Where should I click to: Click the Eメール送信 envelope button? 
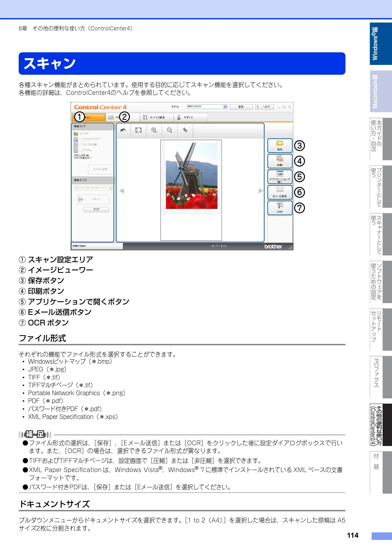pos(280,192)
